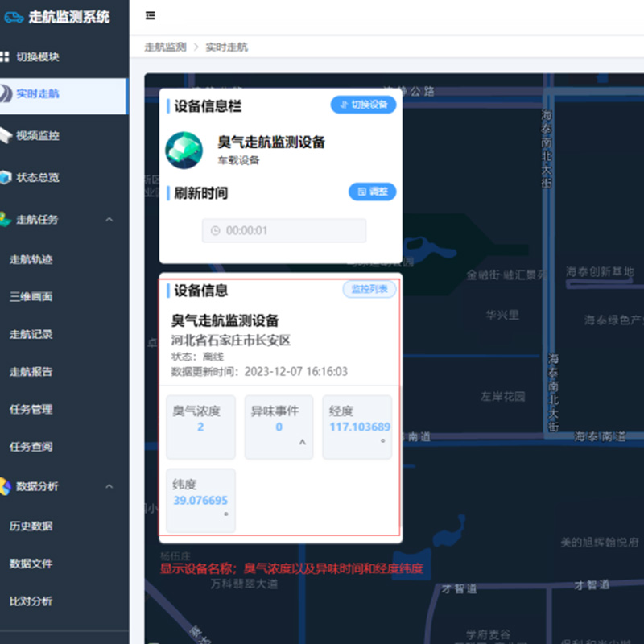Image resolution: width=644 pixels, height=644 pixels.
Task: Click the 华兴里 map label
Action: coord(502,315)
